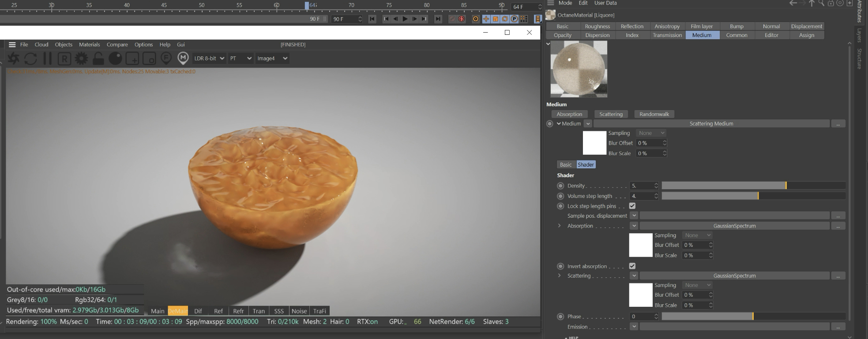Image resolution: width=868 pixels, height=339 pixels.
Task: Uncheck Lock step length pins checkbox
Action: coord(632,206)
